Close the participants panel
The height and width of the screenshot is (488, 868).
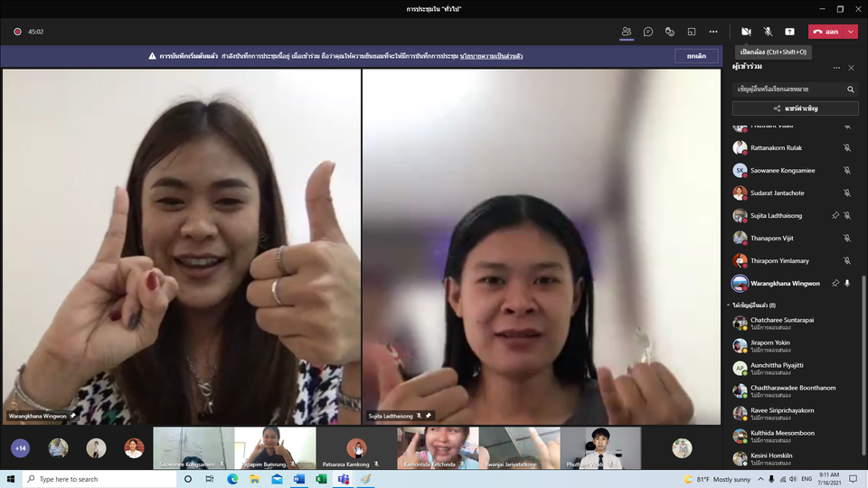point(852,68)
